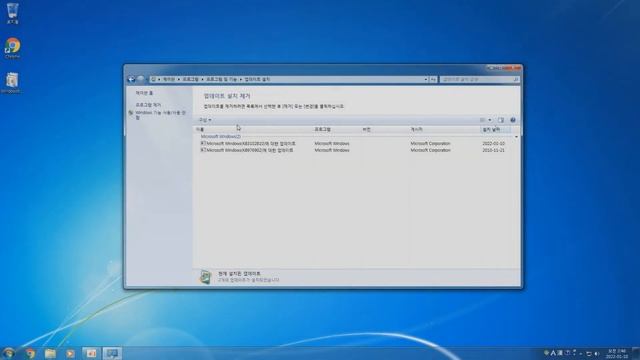Select the update installed on 2022-01-10
Screen dimensions: 640x360
(x=353, y=144)
